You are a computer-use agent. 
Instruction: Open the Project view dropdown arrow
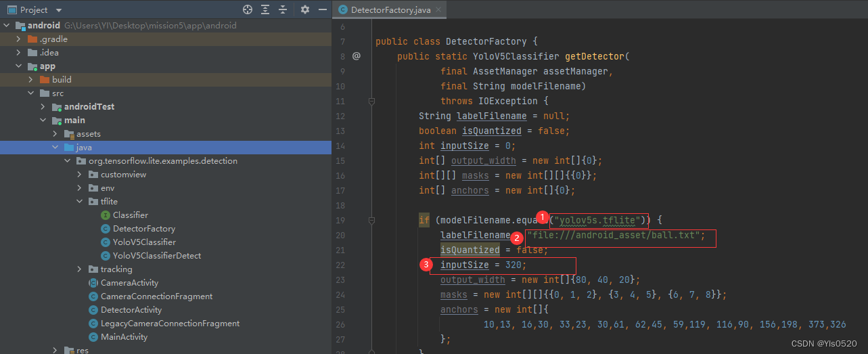58,10
